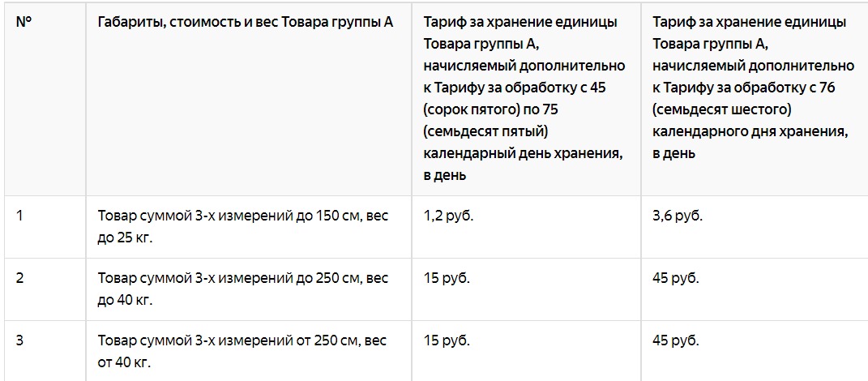Click the "№" column header cell

[x=23, y=22]
